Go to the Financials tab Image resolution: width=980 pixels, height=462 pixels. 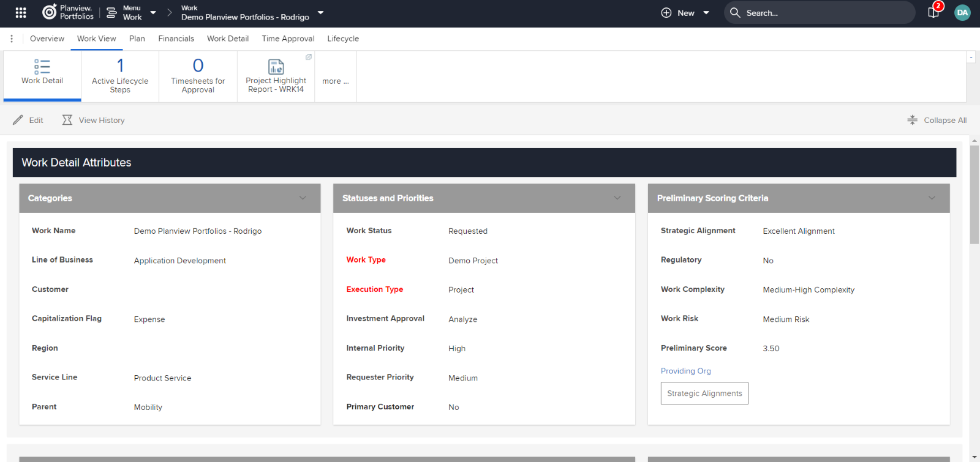[x=176, y=39]
